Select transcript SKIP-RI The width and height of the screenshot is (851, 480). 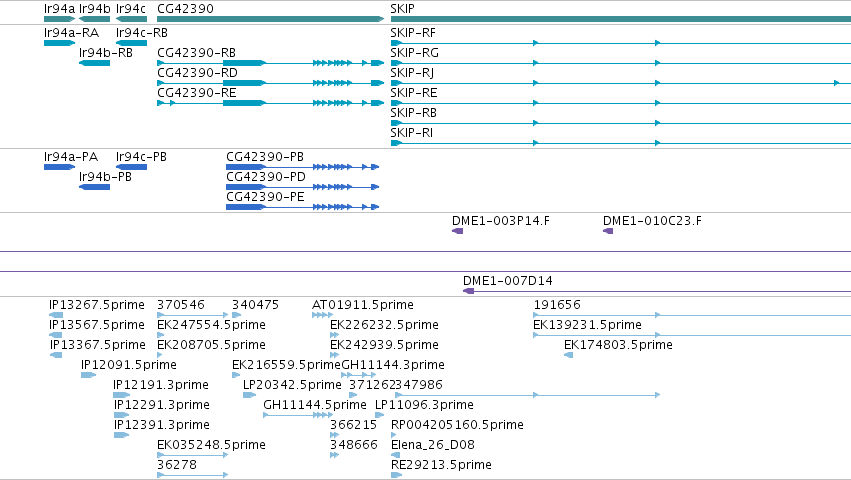coord(411,134)
